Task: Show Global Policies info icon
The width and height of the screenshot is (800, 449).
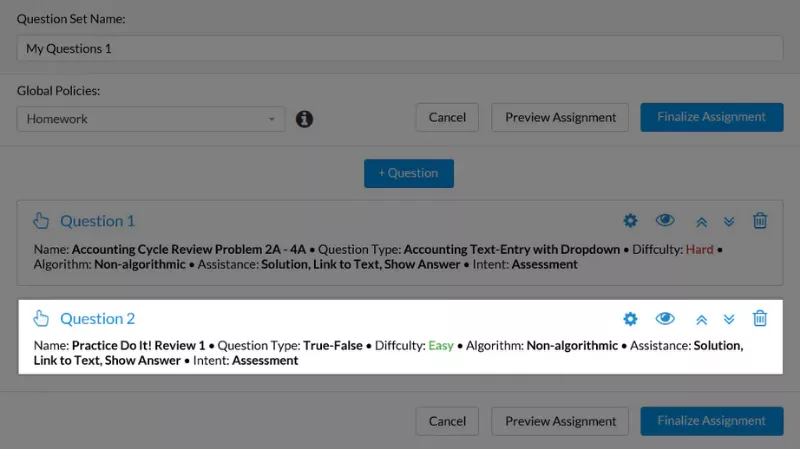Action: (304, 119)
